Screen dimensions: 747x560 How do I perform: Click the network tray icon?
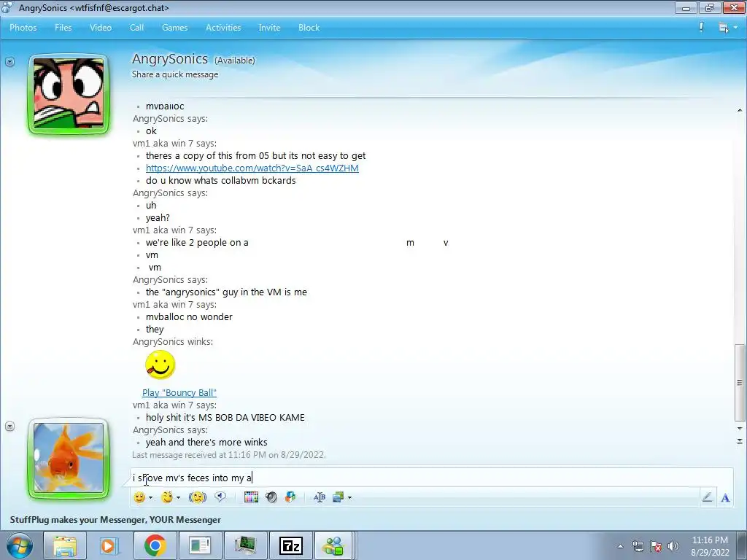pyautogui.click(x=638, y=546)
